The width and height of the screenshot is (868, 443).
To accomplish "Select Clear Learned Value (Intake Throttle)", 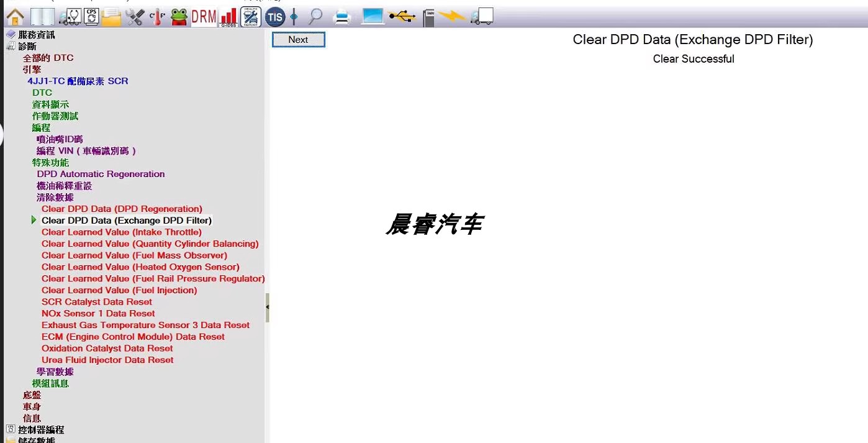I will 122,232.
